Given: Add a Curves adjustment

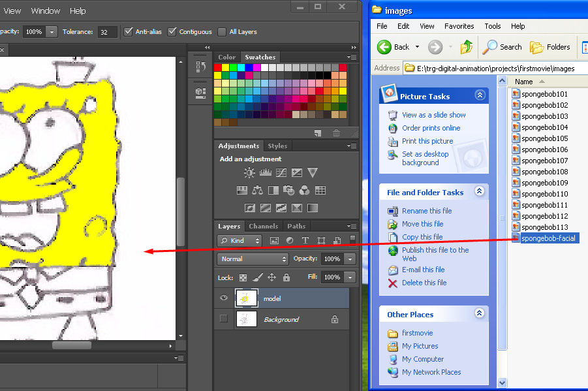Looking at the screenshot, I should coord(281,172).
